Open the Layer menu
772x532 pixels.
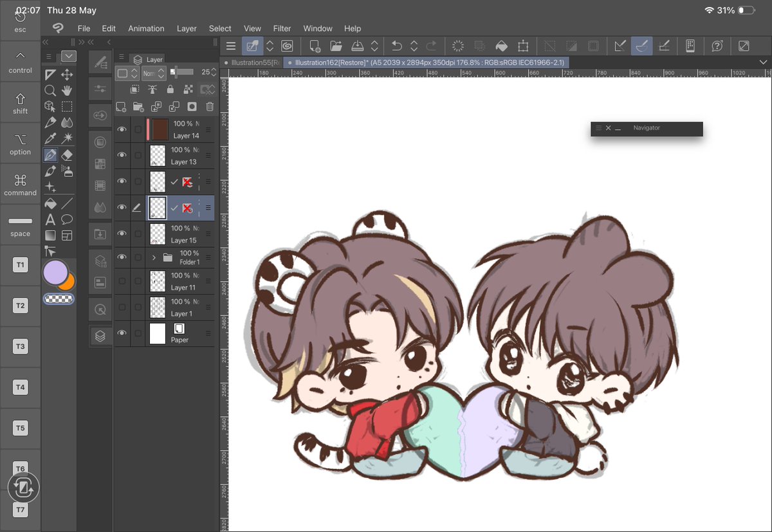187,28
